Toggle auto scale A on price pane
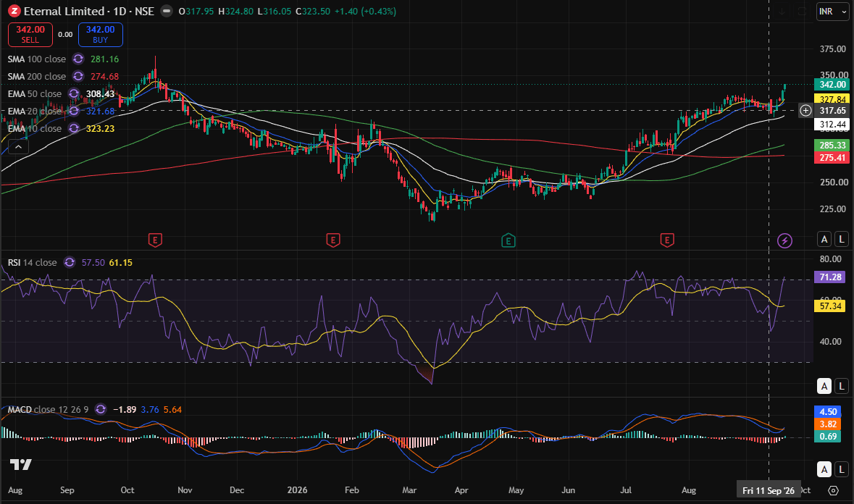854x504 pixels. pyautogui.click(x=824, y=239)
